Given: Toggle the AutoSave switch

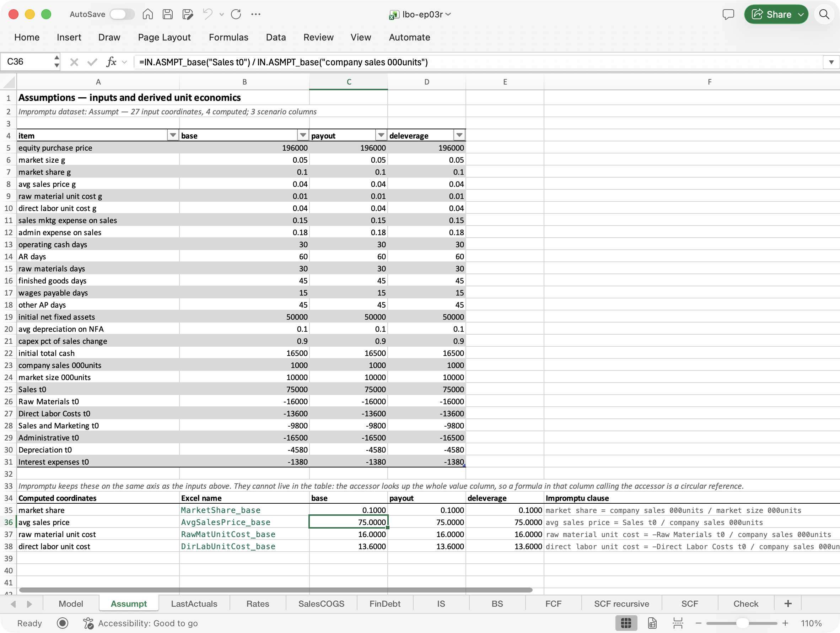Looking at the screenshot, I should pos(122,15).
